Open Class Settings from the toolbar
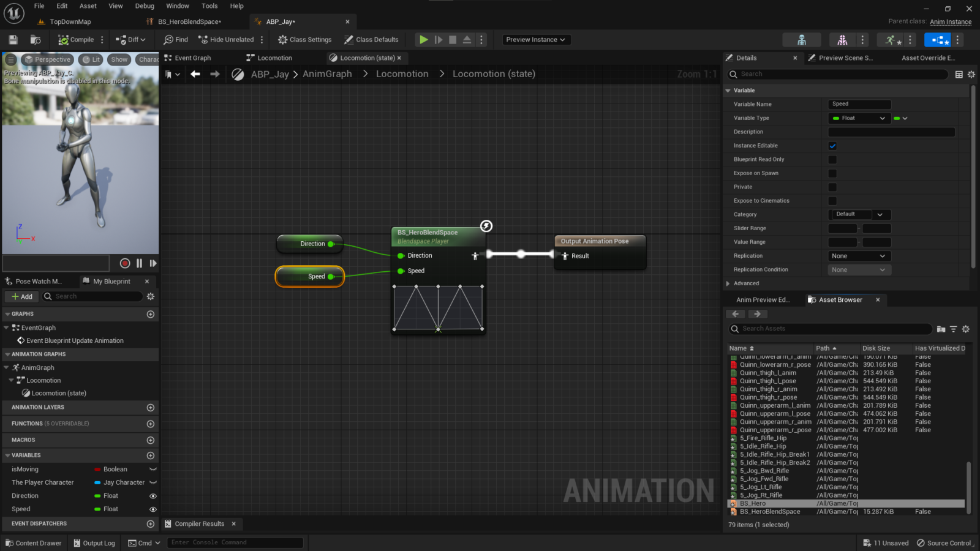The width and height of the screenshot is (980, 551). click(304, 39)
